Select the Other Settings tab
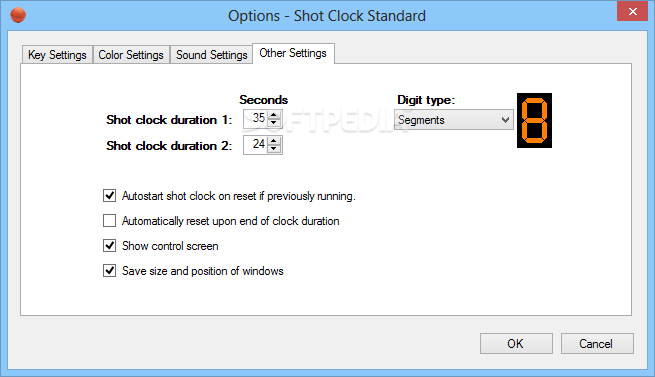Viewport: 655px width, 377px height. click(293, 53)
